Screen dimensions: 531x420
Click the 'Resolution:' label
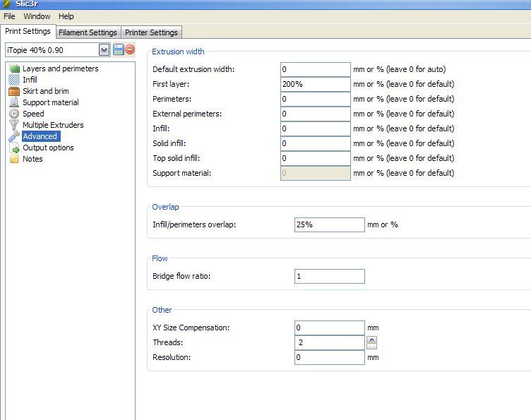pyautogui.click(x=172, y=357)
